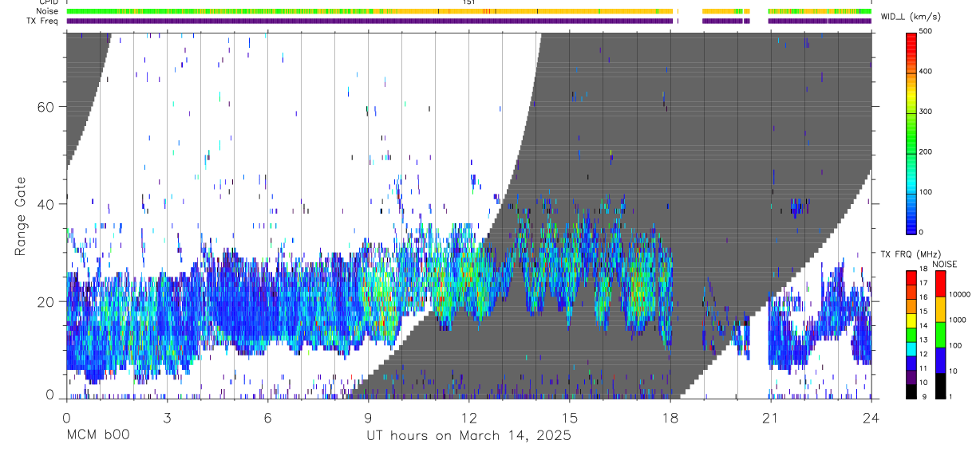Screen dimensions: 980x452
Task: Click the 'NOISE' legend title
Action: click(944, 264)
